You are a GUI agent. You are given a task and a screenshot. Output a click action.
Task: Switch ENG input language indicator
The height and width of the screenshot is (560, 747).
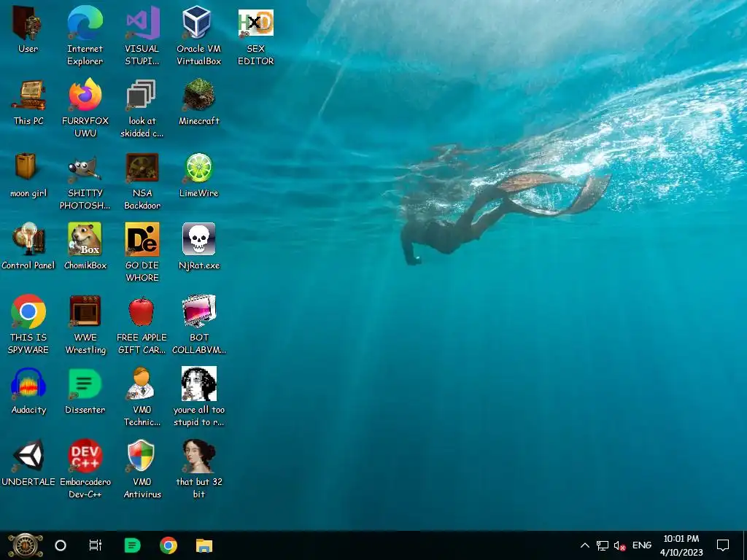[x=642, y=545]
